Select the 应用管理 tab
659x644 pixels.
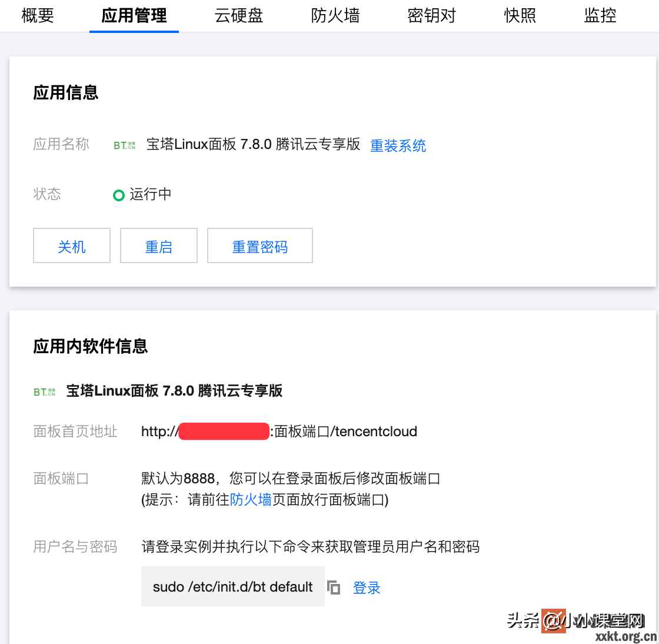(134, 15)
